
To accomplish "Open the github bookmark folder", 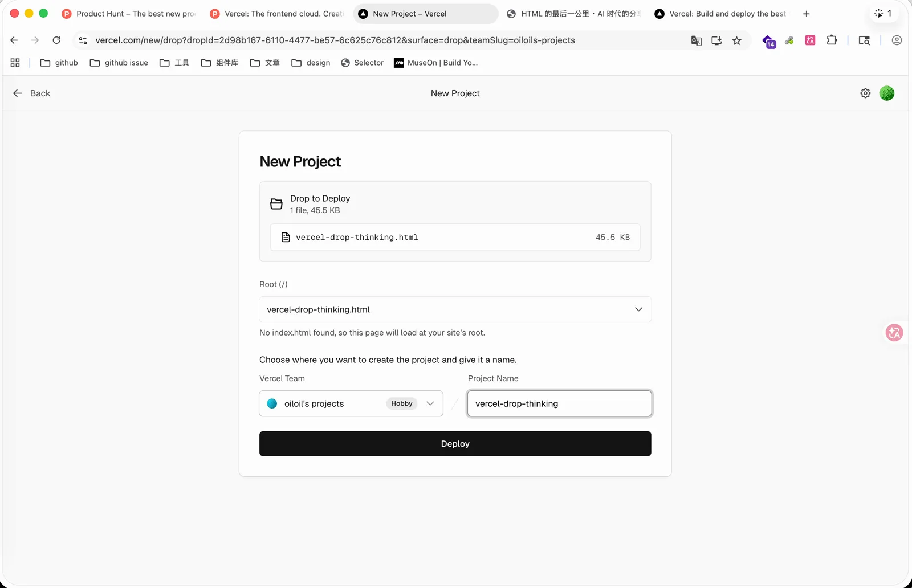I will [x=59, y=63].
